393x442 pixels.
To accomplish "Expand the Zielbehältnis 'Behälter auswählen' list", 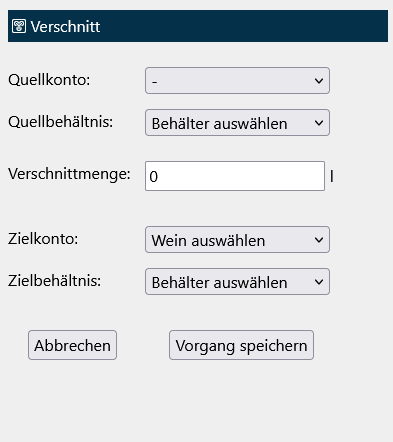I will [x=237, y=282].
